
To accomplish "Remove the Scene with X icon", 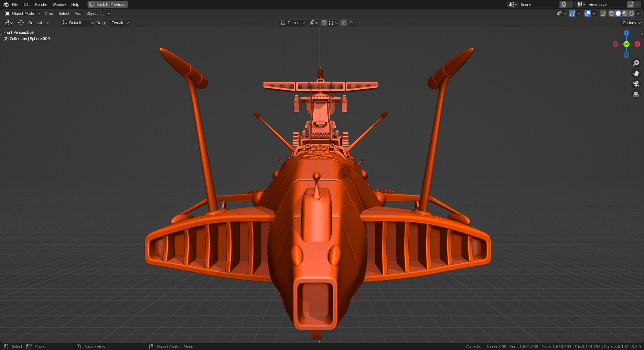I will click(x=570, y=4).
